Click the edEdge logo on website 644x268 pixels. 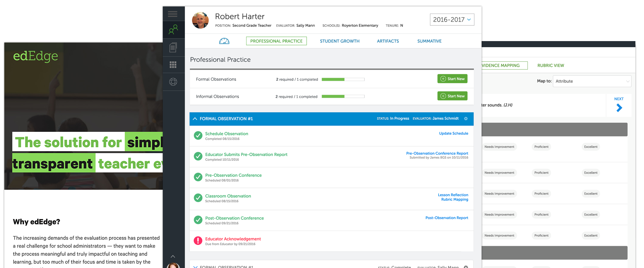(35, 56)
